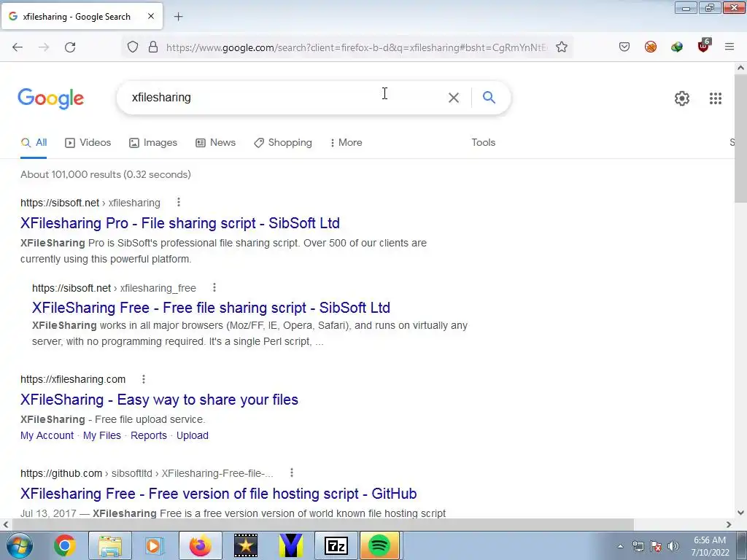Open the media player taskbar icon
747x560 pixels.
click(155, 545)
